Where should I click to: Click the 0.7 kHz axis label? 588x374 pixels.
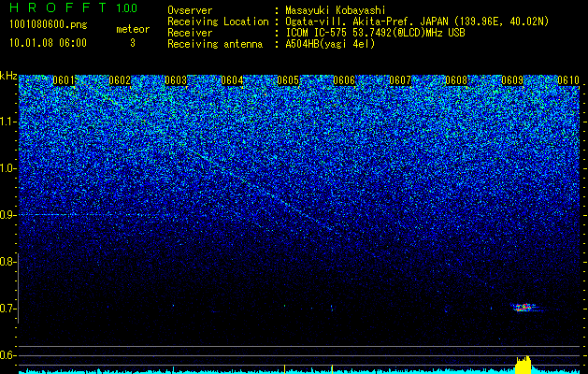[8, 309]
